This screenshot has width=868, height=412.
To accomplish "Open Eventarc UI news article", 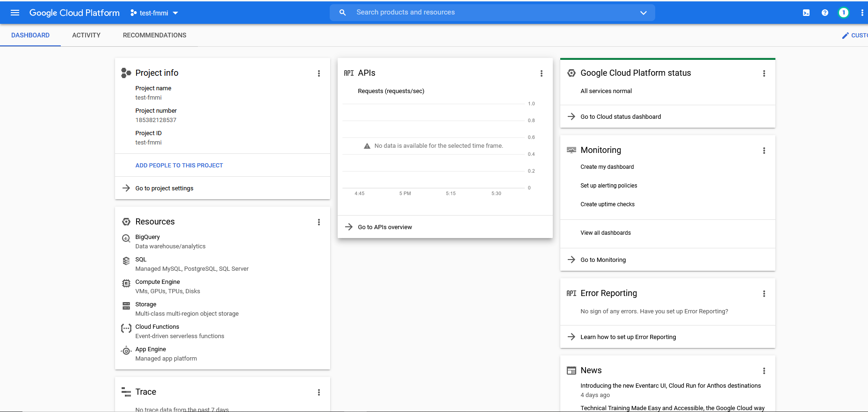I will point(671,386).
